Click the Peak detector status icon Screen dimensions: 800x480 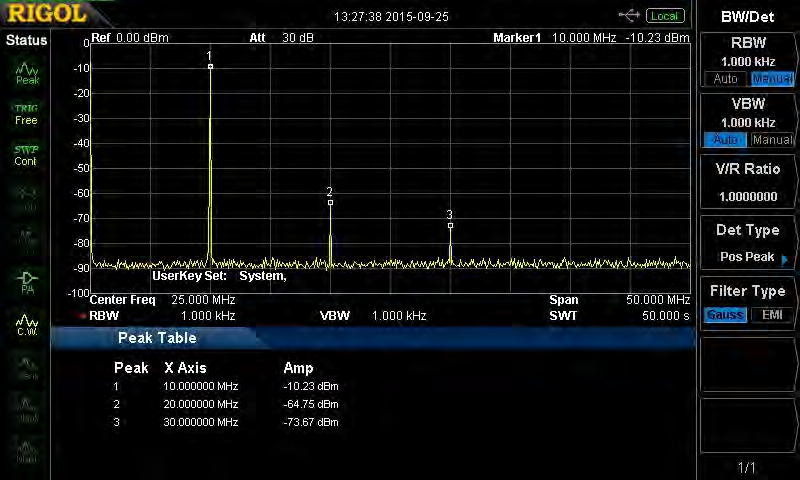(27, 74)
